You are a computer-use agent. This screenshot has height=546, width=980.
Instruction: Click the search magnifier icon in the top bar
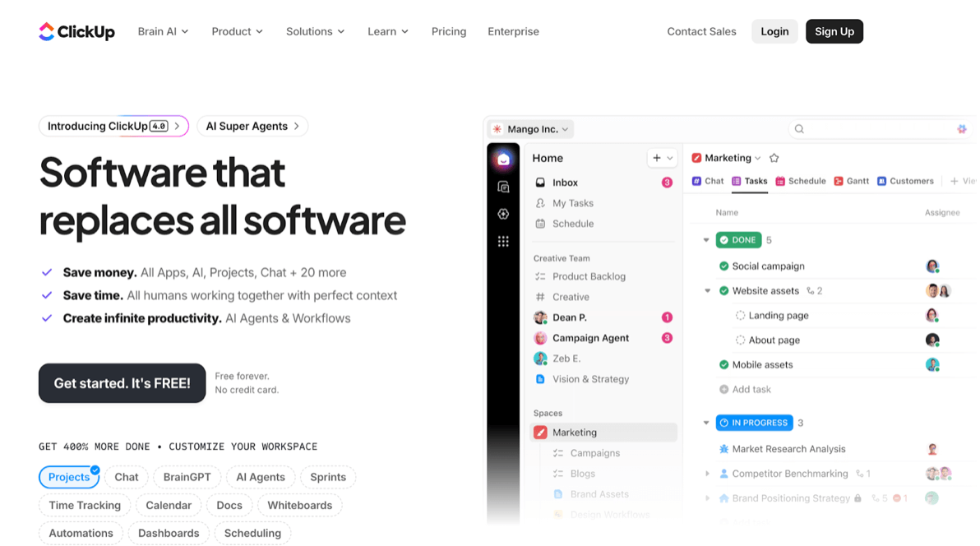(x=799, y=129)
